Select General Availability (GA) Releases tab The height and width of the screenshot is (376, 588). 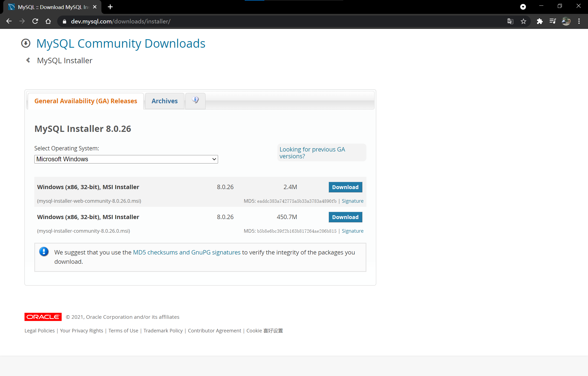coord(86,101)
